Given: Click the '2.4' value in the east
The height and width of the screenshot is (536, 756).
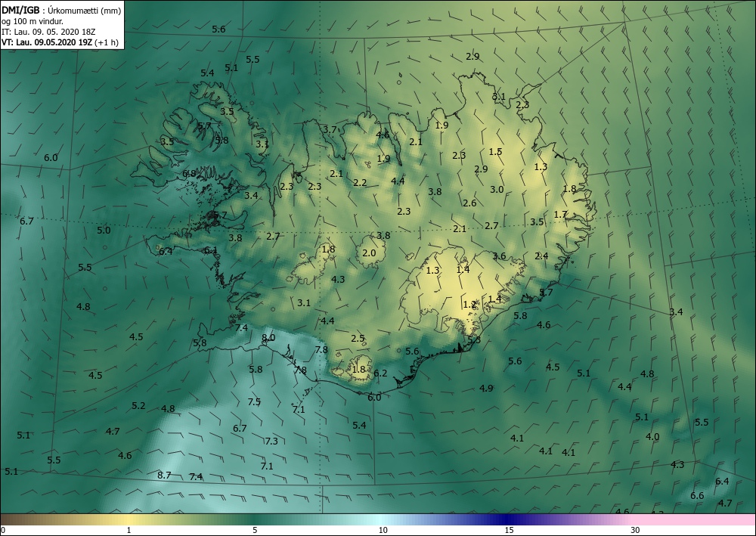Looking at the screenshot, I should click(x=541, y=256).
